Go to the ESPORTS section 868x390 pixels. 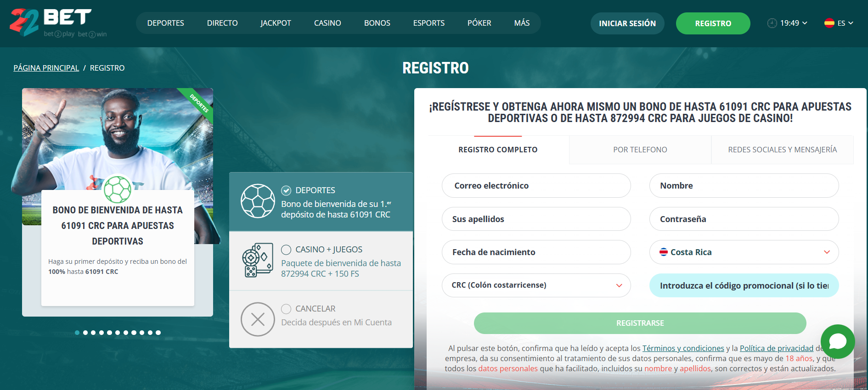point(429,23)
